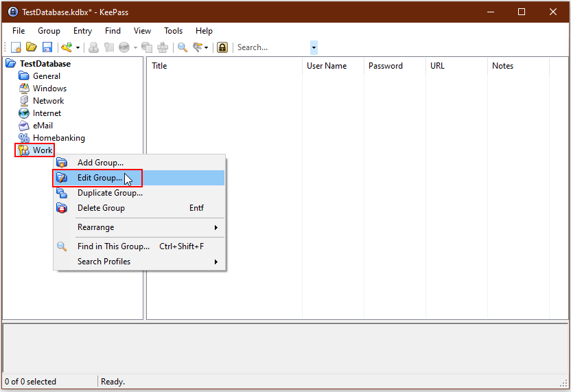Click the Windows group icon
The width and height of the screenshot is (571, 392).
tap(24, 88)
